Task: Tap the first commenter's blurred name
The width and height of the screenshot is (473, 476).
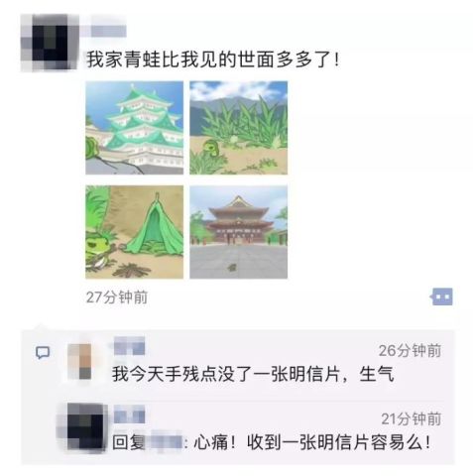Action: pyautogui.click(x=129, y=346)
